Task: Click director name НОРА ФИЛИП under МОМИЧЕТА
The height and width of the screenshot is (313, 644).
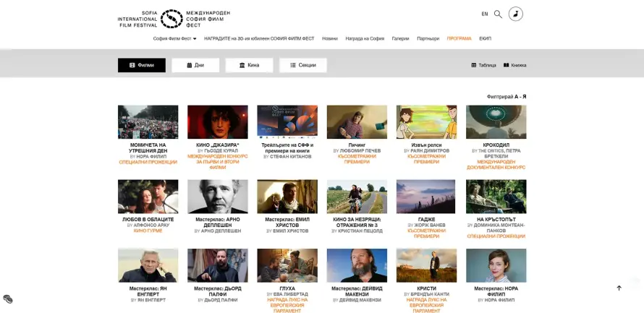Action: (x=151, y=157)
